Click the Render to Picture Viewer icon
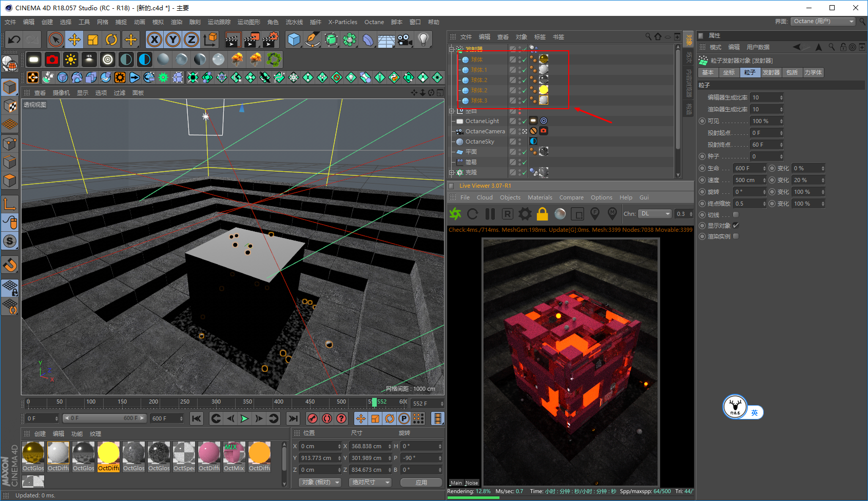This screenshot has height=501, width=868. [x=252, y=39]
